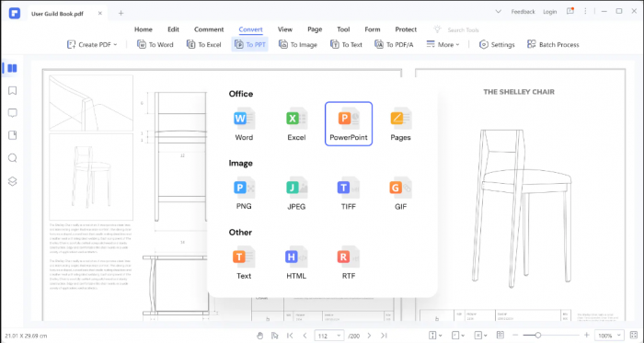Select JPEG image output format
The image size is (644, 343).
click(296, 193)
